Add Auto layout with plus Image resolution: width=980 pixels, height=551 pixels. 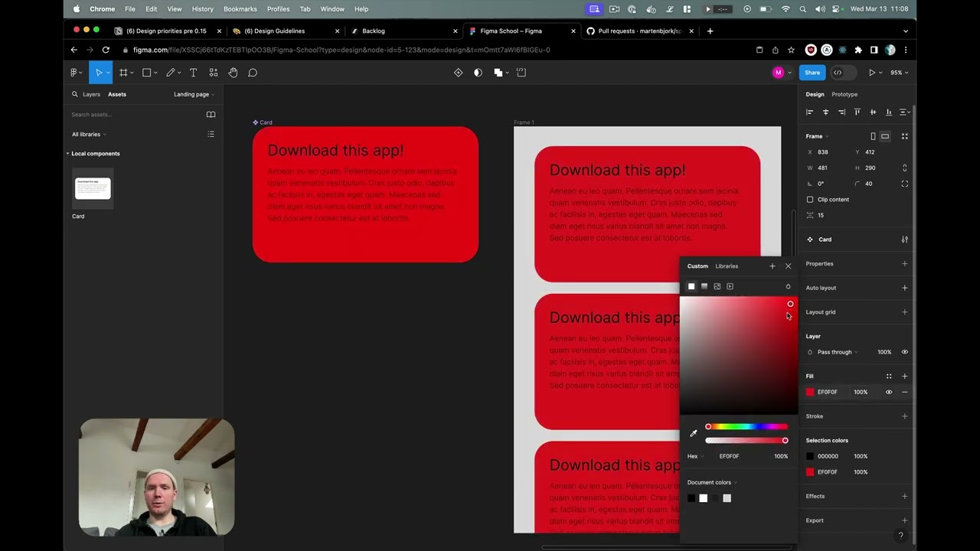tap(904, 288)
